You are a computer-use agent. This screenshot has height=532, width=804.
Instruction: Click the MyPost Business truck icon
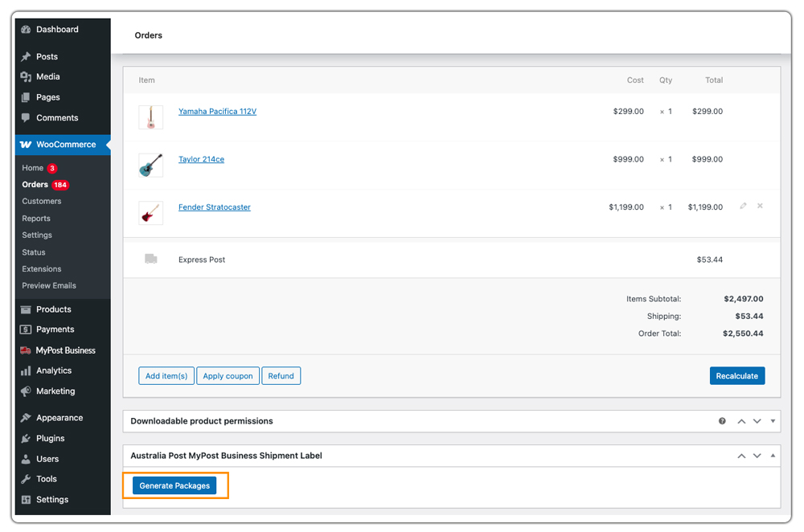point(26,350)
